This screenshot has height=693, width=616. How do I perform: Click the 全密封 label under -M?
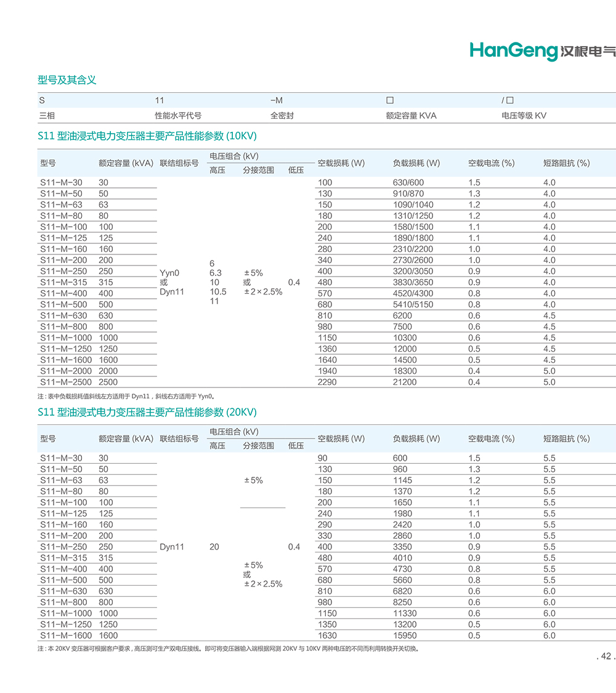pos(282,115)
